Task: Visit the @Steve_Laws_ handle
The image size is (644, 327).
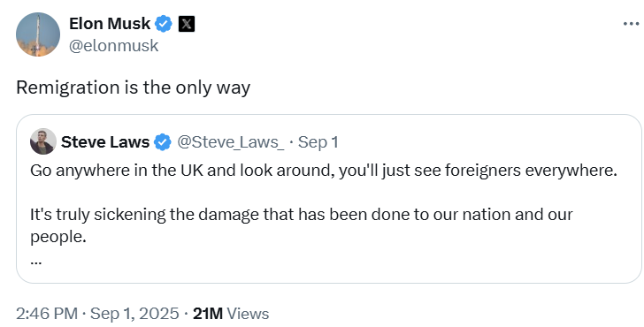Action: (231, 142)
